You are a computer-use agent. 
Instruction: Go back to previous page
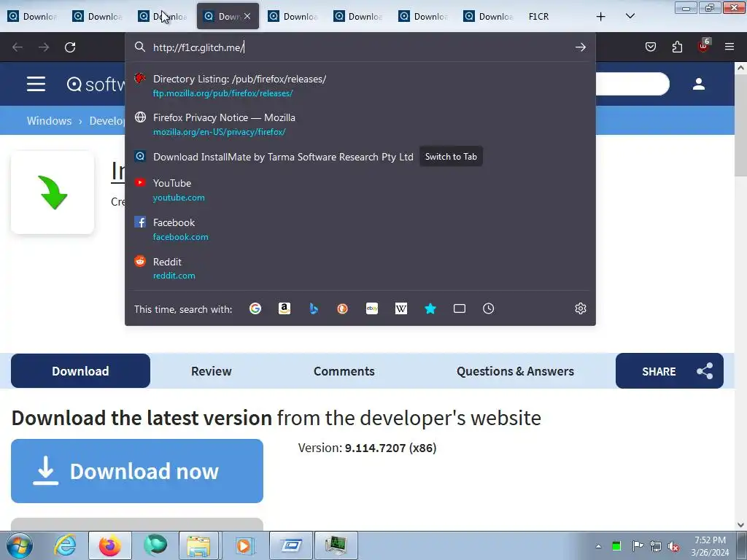[18, 47]
